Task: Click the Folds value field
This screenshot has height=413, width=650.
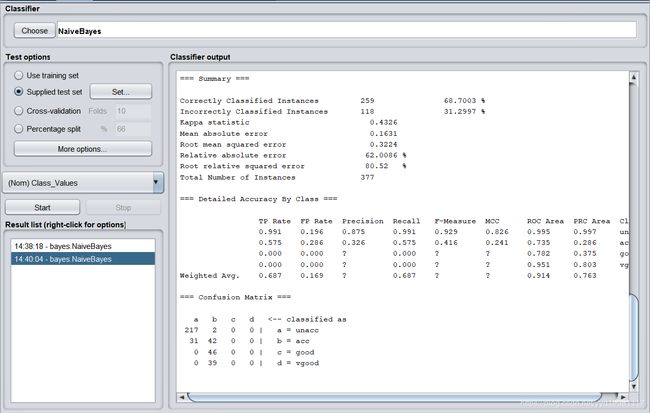Action: pos(133,111)
